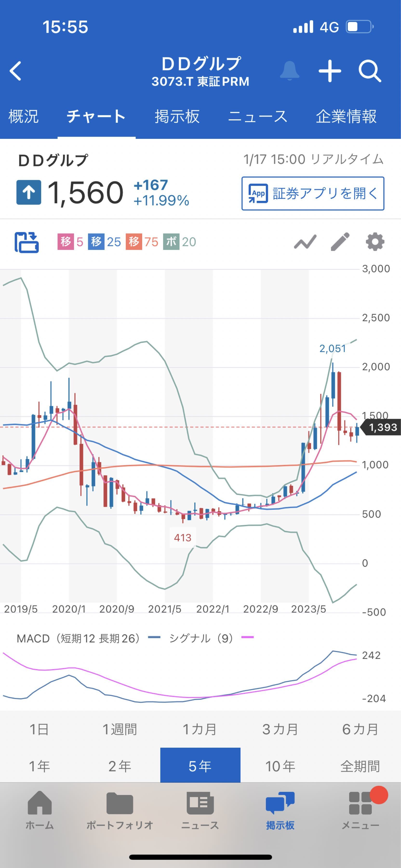Select the 10年 chart range
The height and width of the screenshot is (868, 401).
(x=280, y=766)
